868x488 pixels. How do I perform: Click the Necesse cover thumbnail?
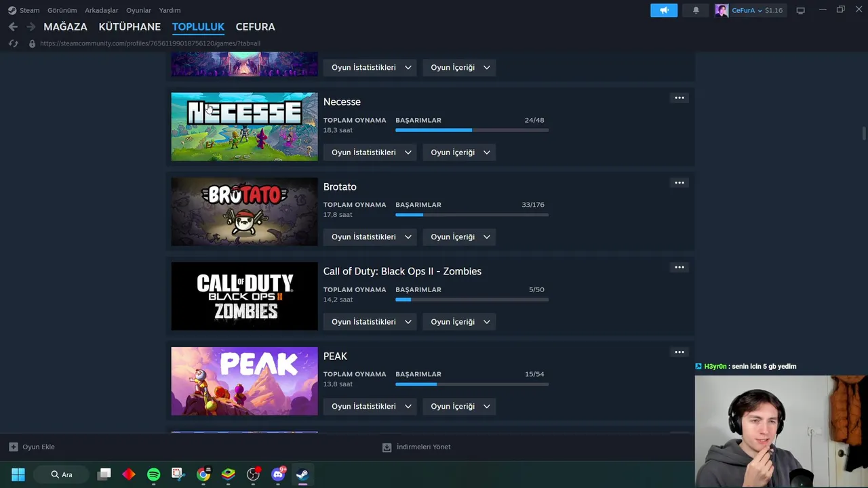[244, 127]
